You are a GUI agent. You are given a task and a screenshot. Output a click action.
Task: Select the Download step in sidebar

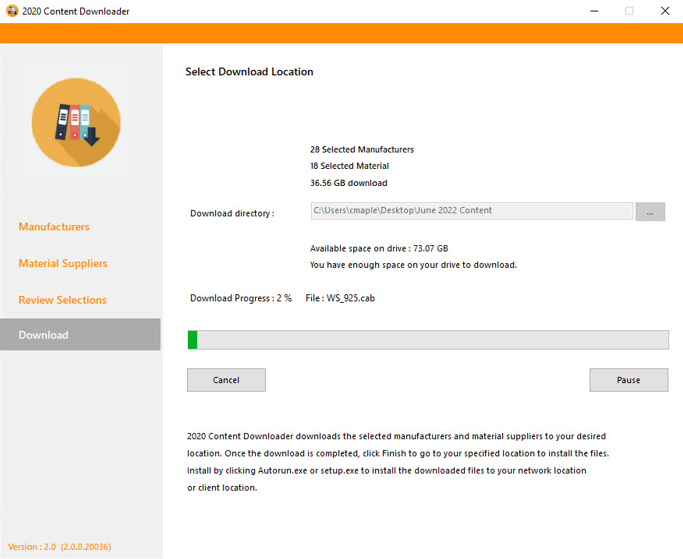tap(80, 335)
